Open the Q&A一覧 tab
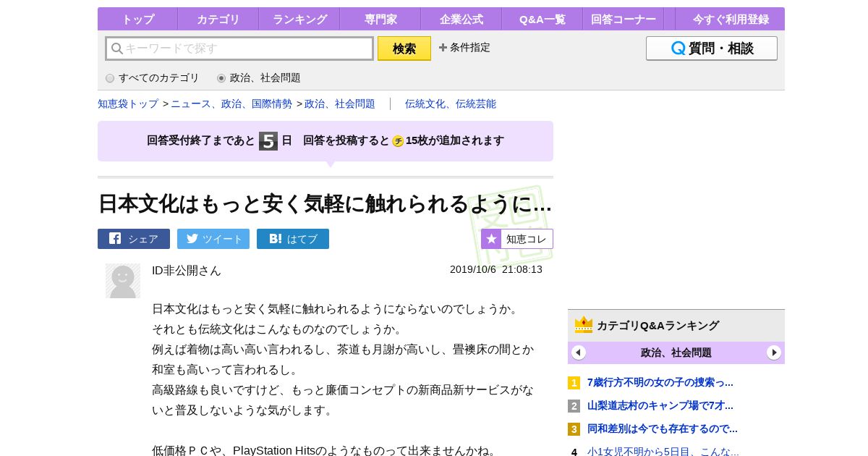This screenshot has width=868, height=456. (542, 20)
